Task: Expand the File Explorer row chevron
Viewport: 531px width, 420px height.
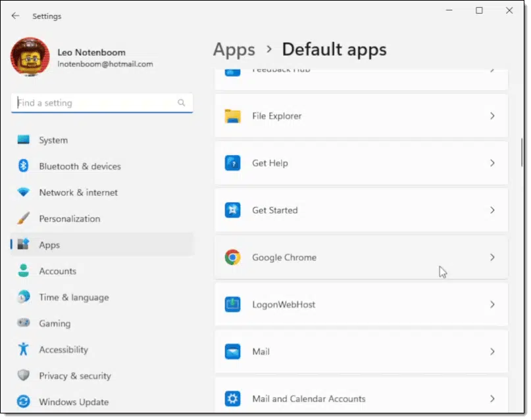Action: tap(492, 116)
